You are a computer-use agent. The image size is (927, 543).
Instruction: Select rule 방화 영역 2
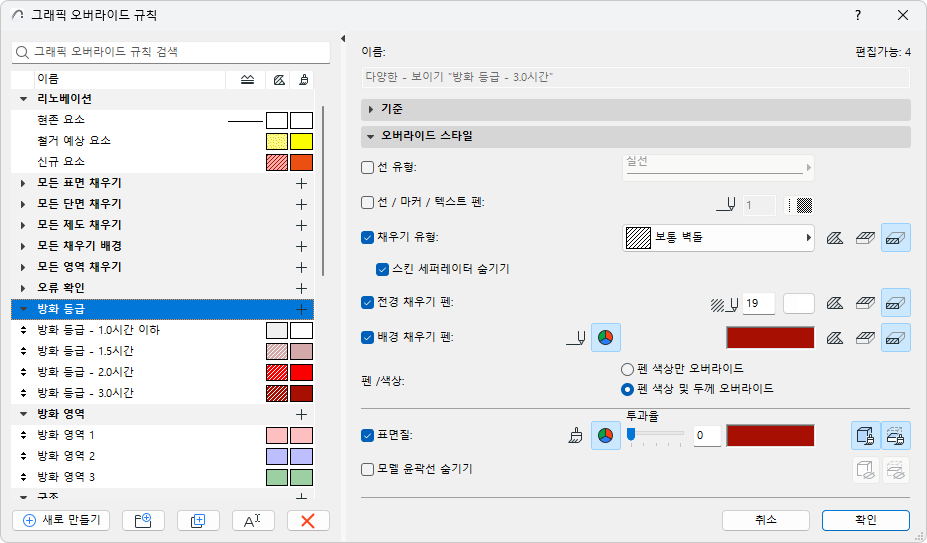pyautogui.click(x=162, y=456)
